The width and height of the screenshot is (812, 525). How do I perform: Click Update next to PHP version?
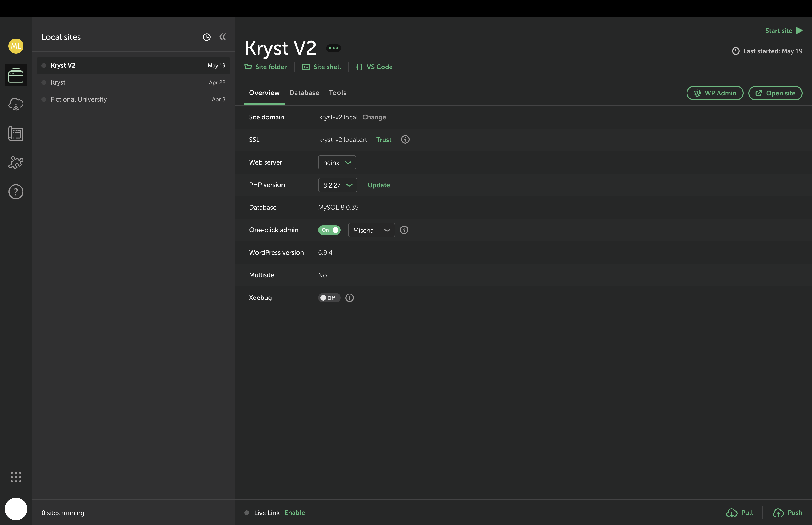coord(379,185)
